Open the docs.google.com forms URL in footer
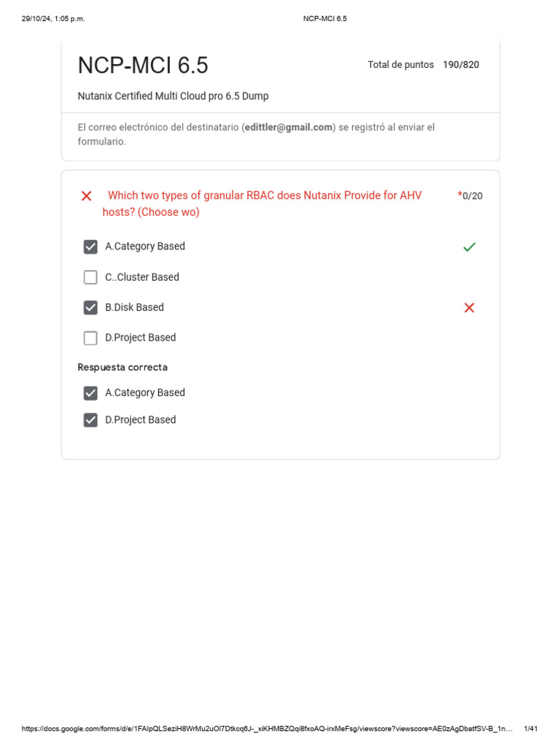 (267, 729)
